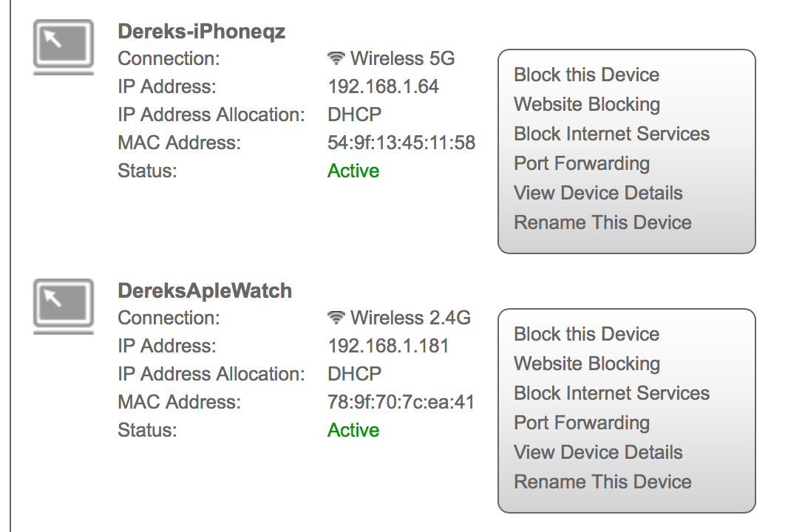Block Internet Services for Dereks-iPhoneqz
Viewport: 788px width, 532px height.
pos(611,134)
